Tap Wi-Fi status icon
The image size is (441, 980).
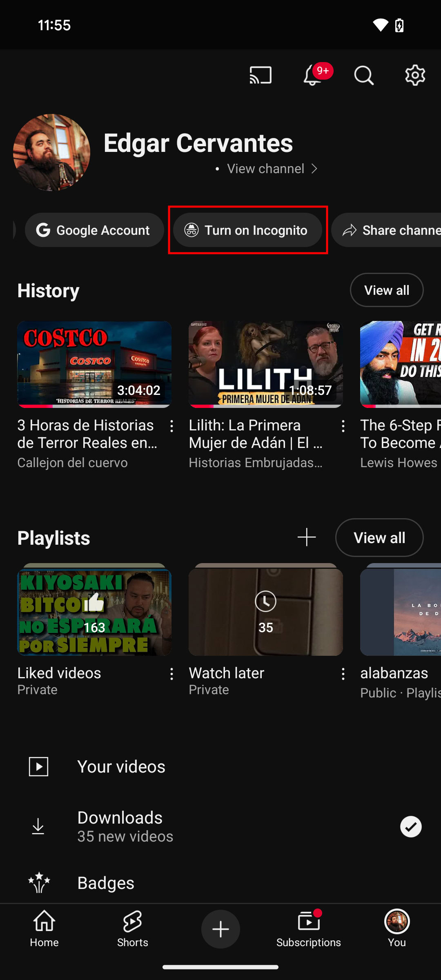tap(380, 25)
